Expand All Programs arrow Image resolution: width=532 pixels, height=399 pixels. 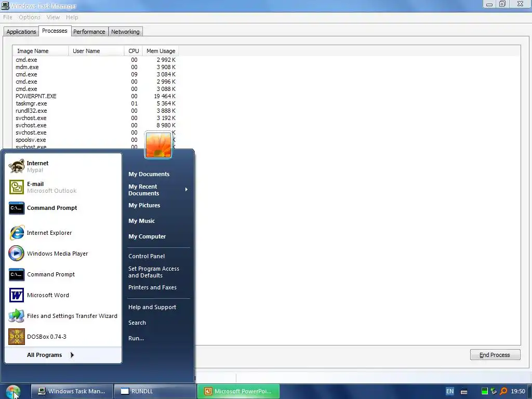click(72, 355)
